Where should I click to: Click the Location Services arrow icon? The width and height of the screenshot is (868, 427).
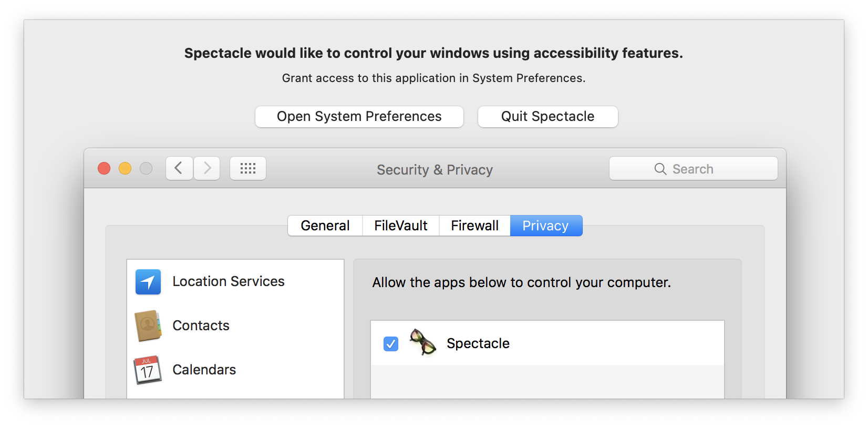(148, 282)
